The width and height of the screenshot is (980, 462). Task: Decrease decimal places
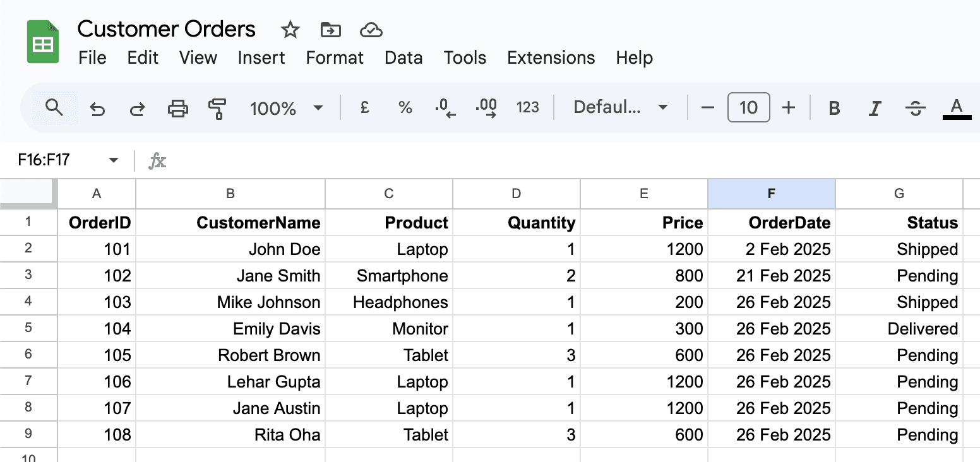tap(445, 109)
